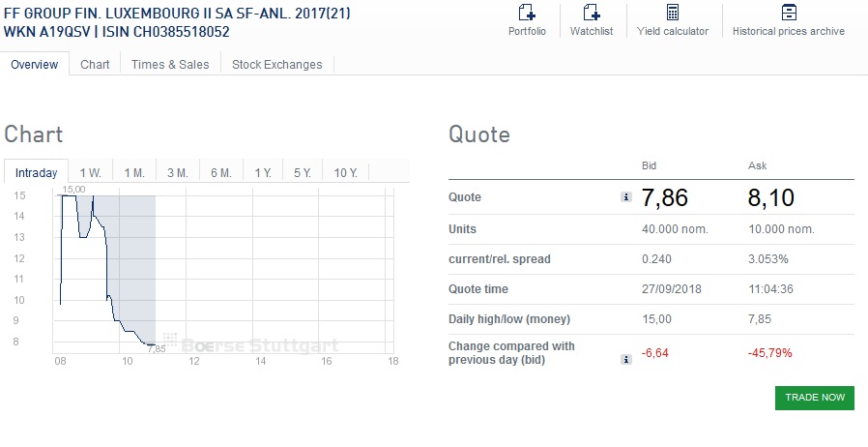Click the 7,85 low marker on chart
Viewport: 868px width, 447px height.
[x=157, y=349]
